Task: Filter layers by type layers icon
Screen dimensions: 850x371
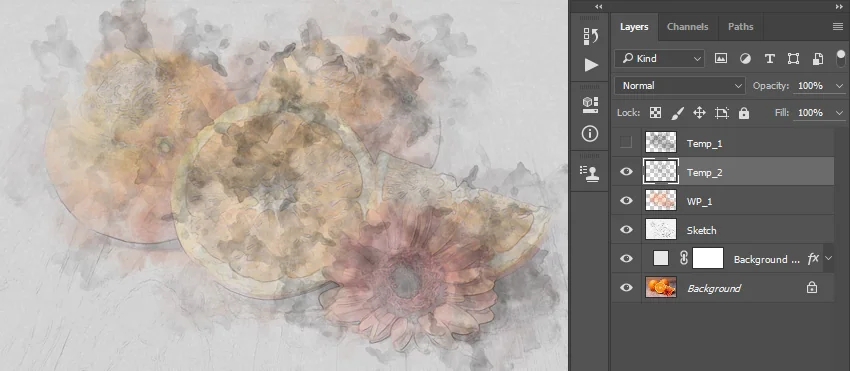Action: [x=769, y=59]
